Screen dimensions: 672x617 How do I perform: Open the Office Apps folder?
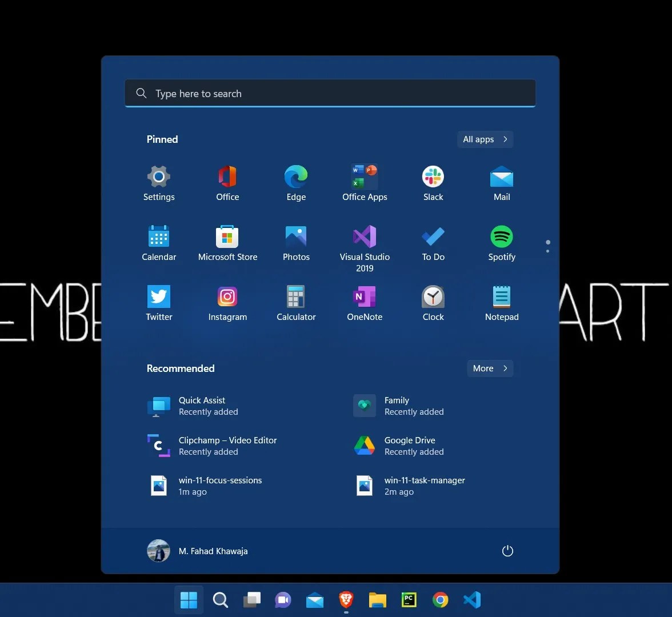click(365, 183)
